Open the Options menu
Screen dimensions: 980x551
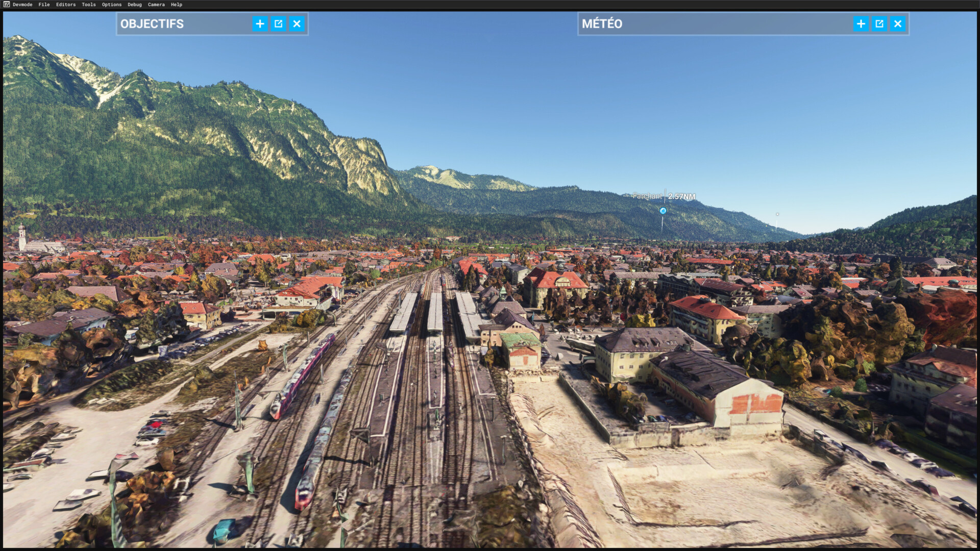pyautogui.click(x=112, y=5)
